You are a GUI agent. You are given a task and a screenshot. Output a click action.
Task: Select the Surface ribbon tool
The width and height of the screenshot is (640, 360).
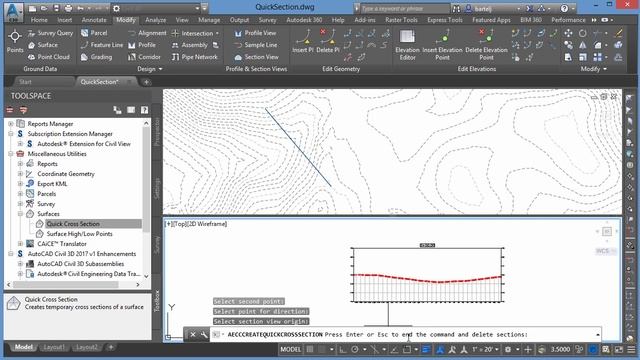pos(43,45)
